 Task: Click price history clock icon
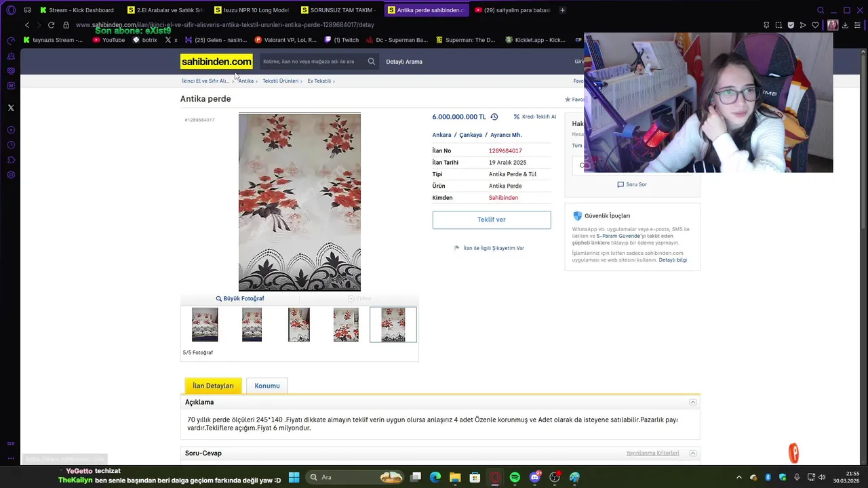point(494,117)
